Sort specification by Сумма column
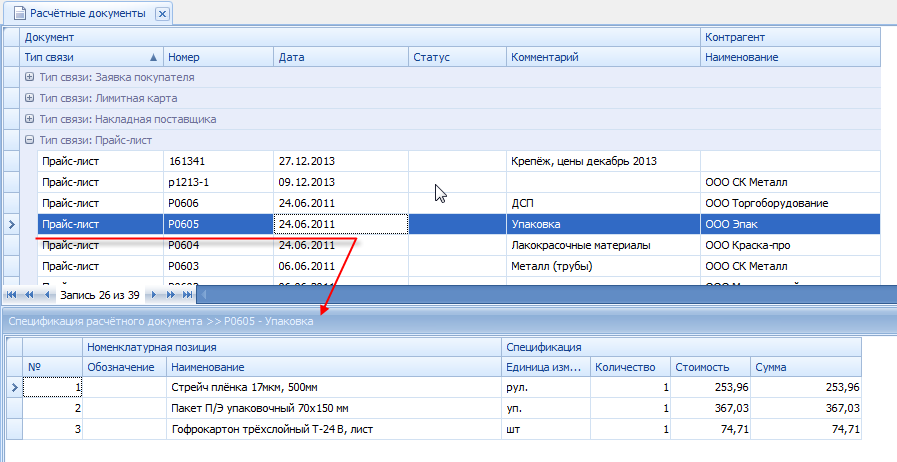897x462 pixels. (806, 367)
